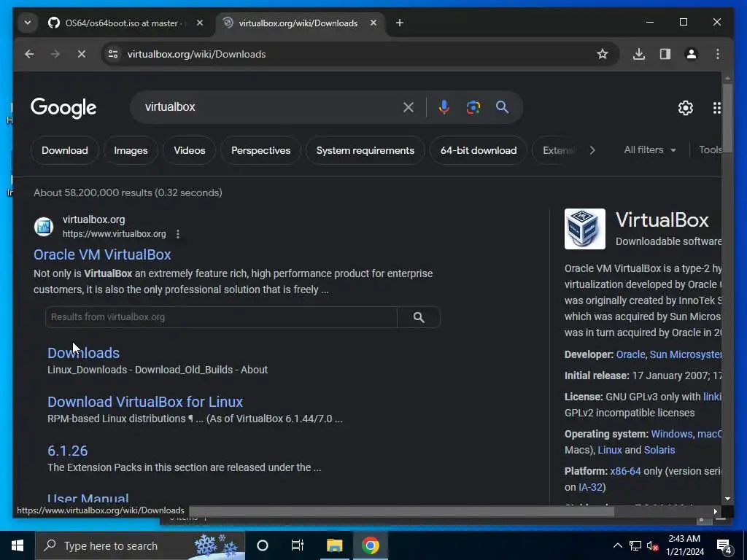Go back to the previous page

tap(29, 54)
